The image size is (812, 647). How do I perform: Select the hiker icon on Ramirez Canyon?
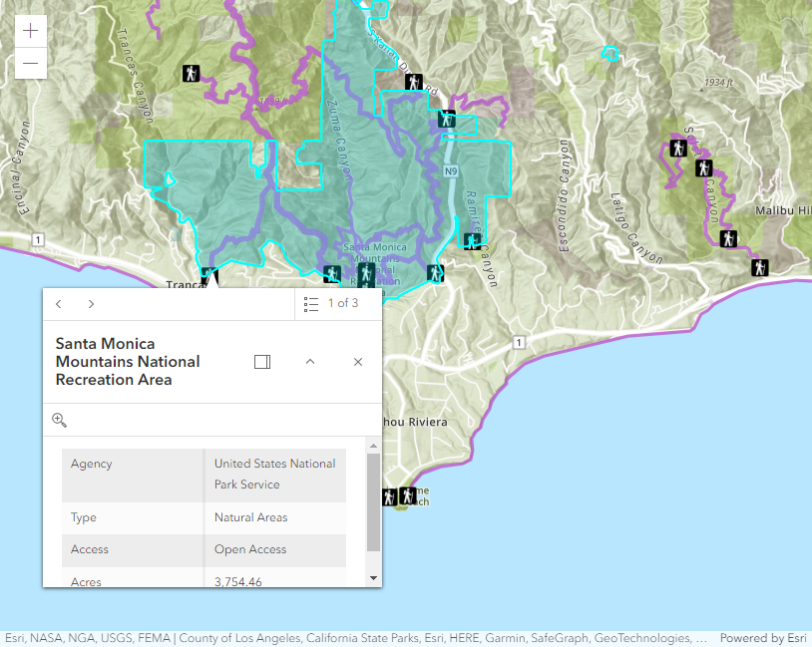point(470,240)
